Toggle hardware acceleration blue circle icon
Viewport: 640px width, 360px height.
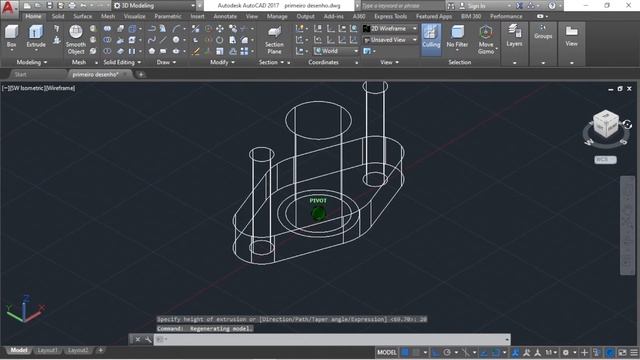point(610,352)
